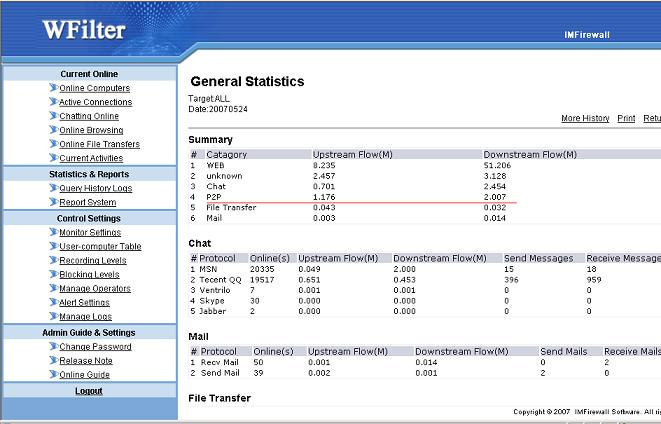Click General Statistics heading

pos(247,81)
